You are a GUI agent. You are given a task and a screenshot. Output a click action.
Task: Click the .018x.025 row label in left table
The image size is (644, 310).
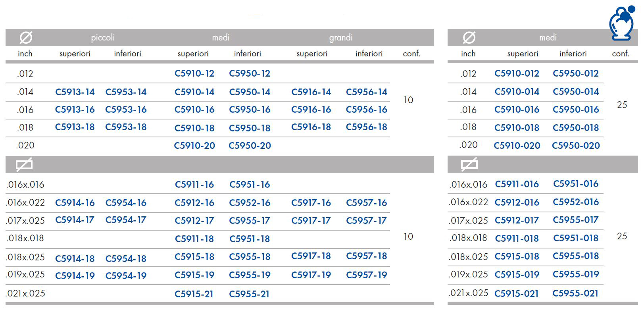25,257
